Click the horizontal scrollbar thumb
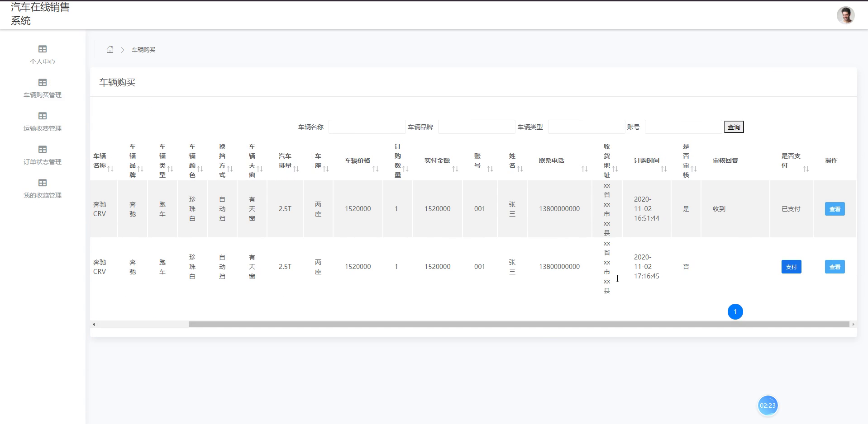This screenshot has width=868, height=424. [x=519, y=324]
